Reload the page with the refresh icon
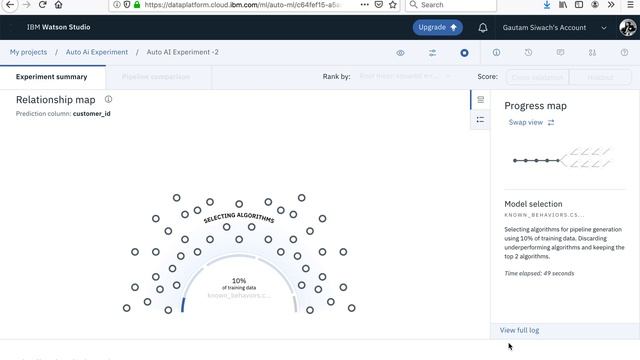 [x=42, y=4]
